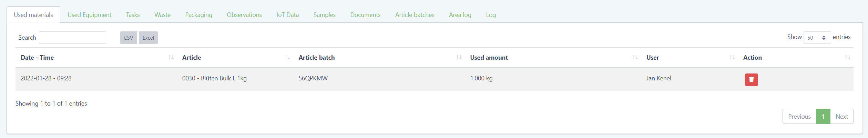This screenshot has width=868, height=138.
Task: Sort table by Used amount column
Action: [x=635, y=58]
